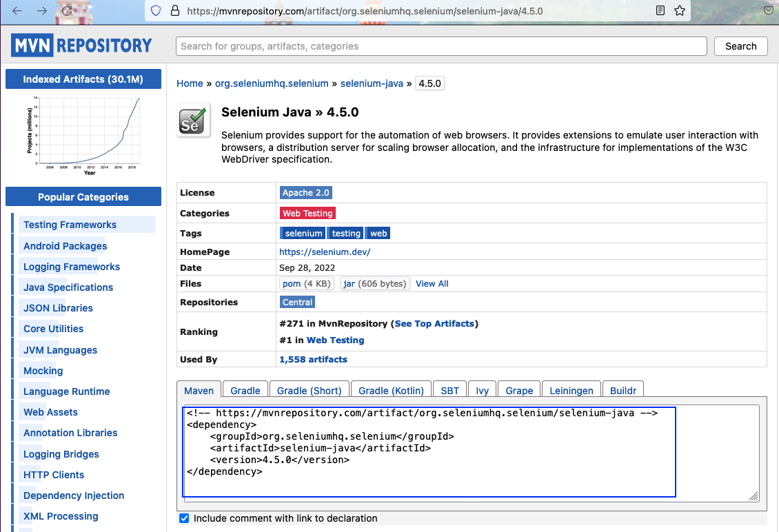This screenshot has height=532, width=779.
Task: Go back using the browser back arrow
Action: pyautogui.click(x=17, y=11)
